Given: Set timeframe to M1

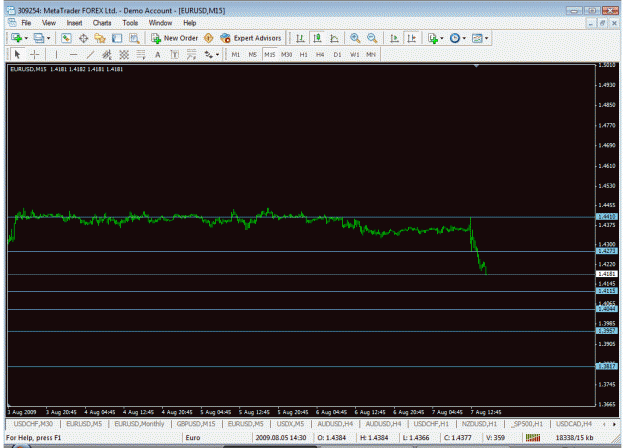Looking at the screenshot, I should pyautogui.click(x=236, y=55).
